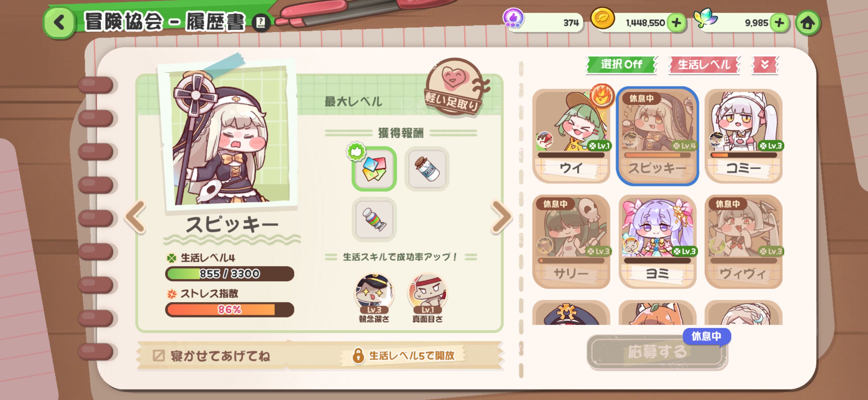Show the next character with right chevron
Screen dimensions: 868x400
pos(501,217)
